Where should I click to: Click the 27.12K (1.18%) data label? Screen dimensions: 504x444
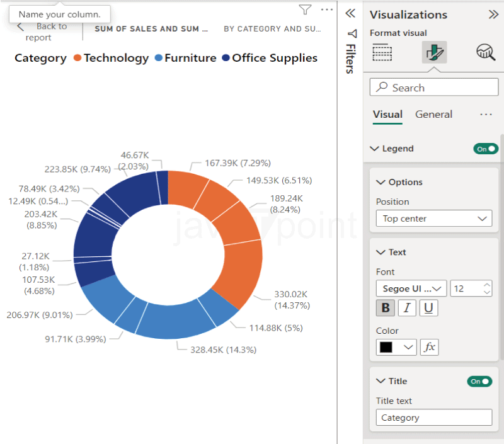click(x=35, y=261)
